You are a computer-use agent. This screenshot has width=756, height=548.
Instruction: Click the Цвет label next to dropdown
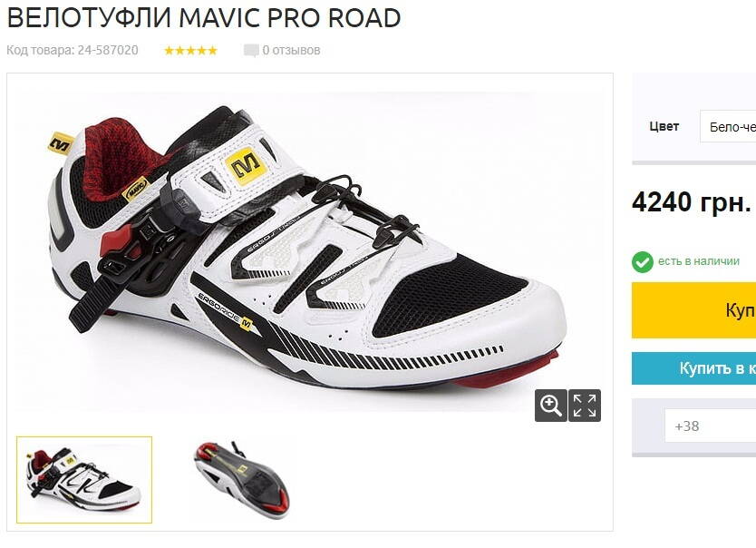point(664,126)
